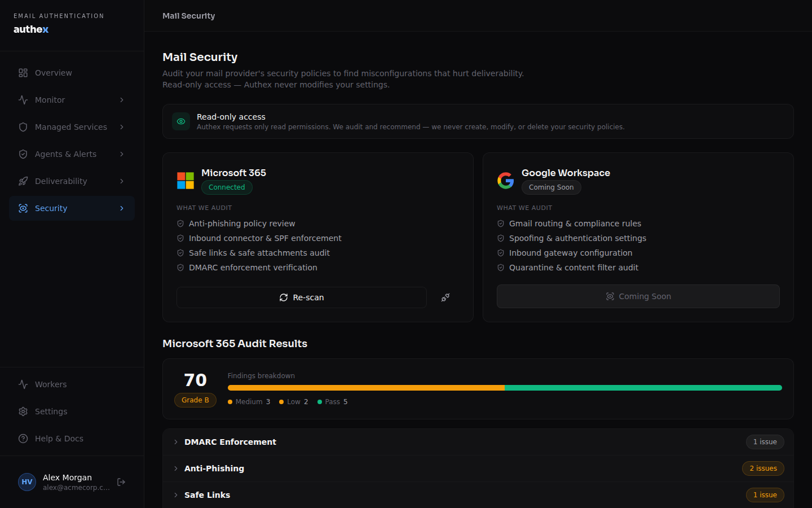
Task: Click the Grade B badge
Action: 195,400
